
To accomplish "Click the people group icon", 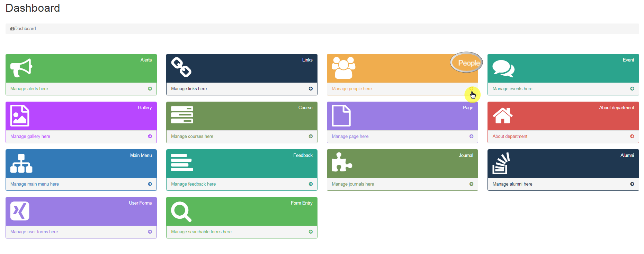I will coord(343,68).
